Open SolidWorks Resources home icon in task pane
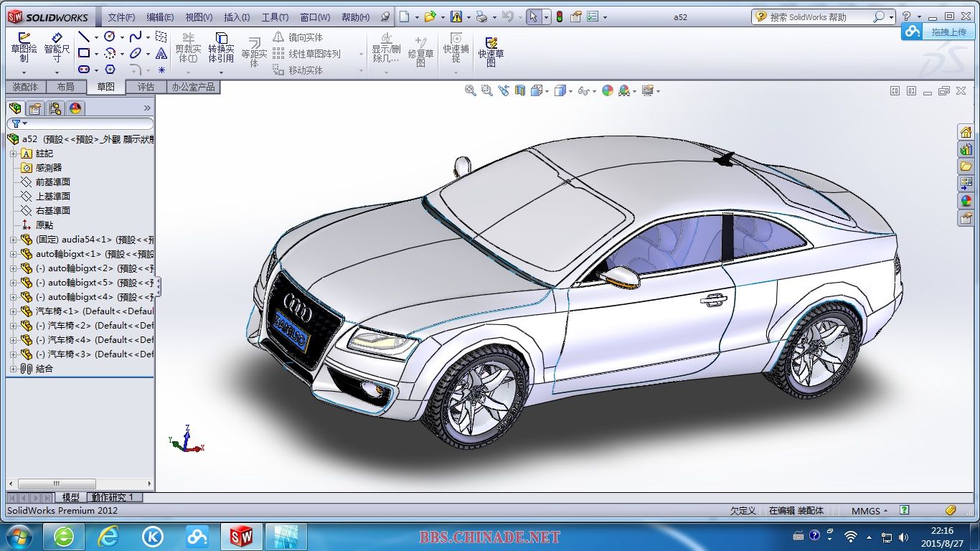 pos(966,132)
